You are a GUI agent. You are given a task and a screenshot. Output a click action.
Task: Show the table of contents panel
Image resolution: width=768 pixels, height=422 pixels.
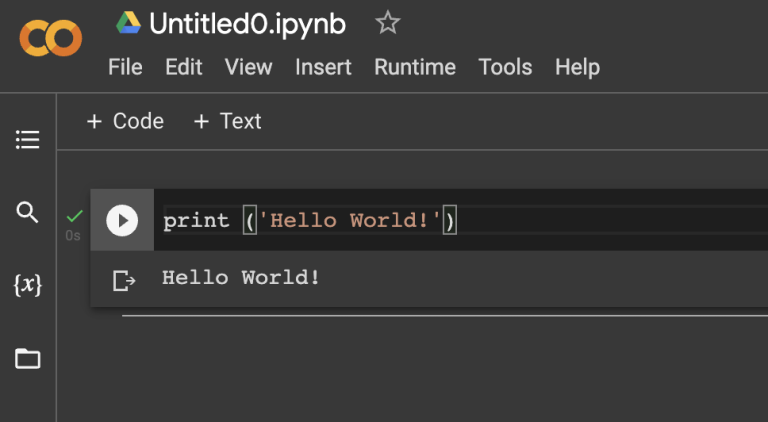(x=28, y=140)
